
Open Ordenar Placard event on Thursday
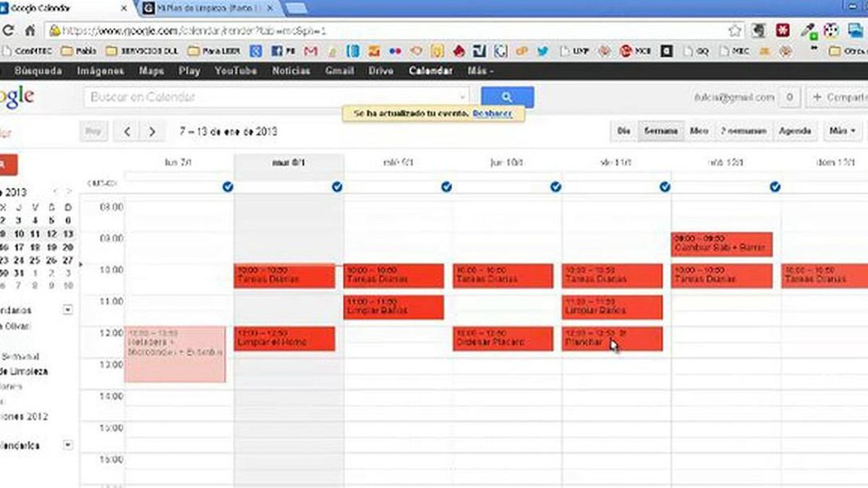[503, 339]
